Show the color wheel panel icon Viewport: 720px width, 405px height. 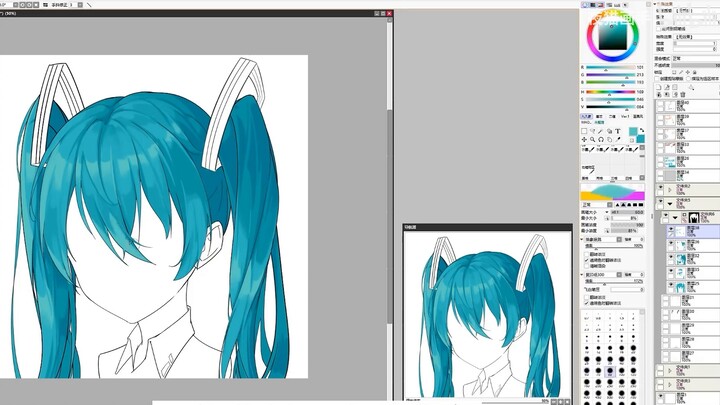[x=585, y=5]
